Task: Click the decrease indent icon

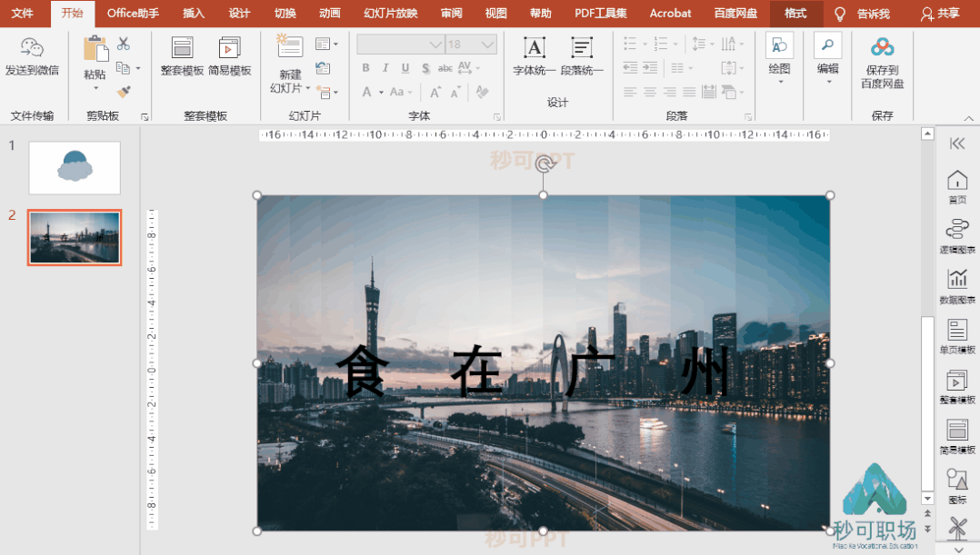Action: point(630,67)
